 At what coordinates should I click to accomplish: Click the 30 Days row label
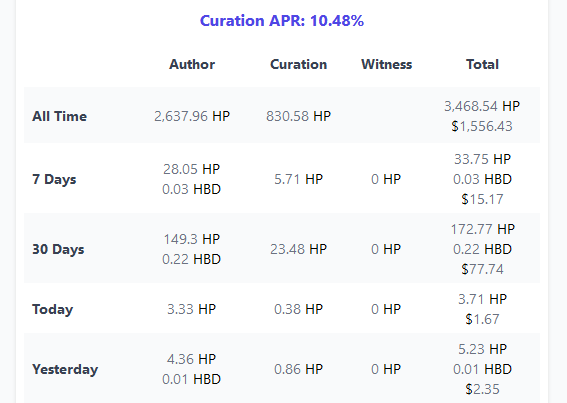58,249
